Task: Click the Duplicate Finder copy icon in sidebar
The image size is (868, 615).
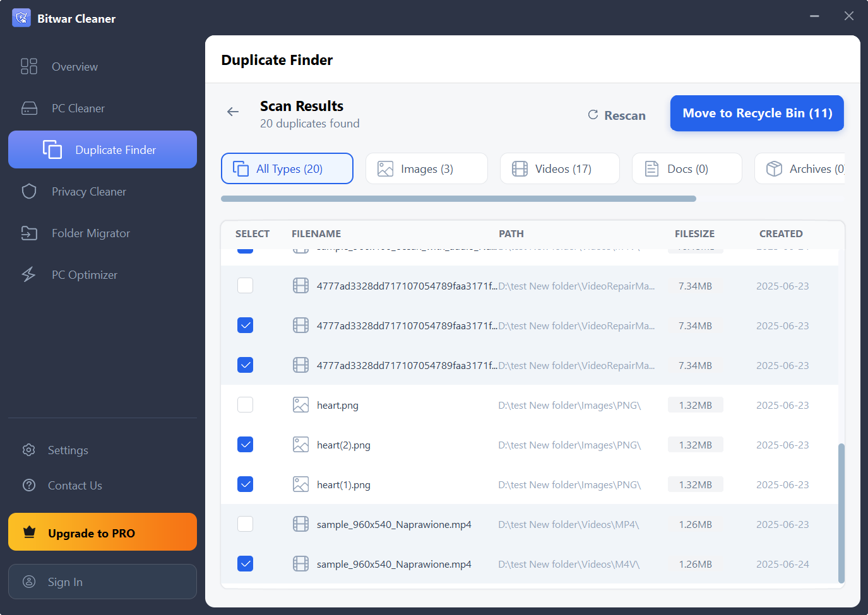Action: (x=52, y=149)
